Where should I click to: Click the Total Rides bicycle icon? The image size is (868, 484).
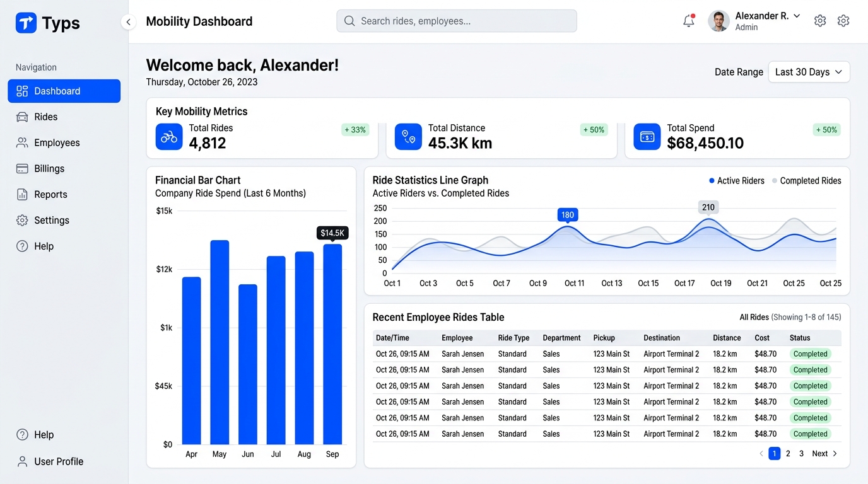pyautogui.click(x=169, y=137)
